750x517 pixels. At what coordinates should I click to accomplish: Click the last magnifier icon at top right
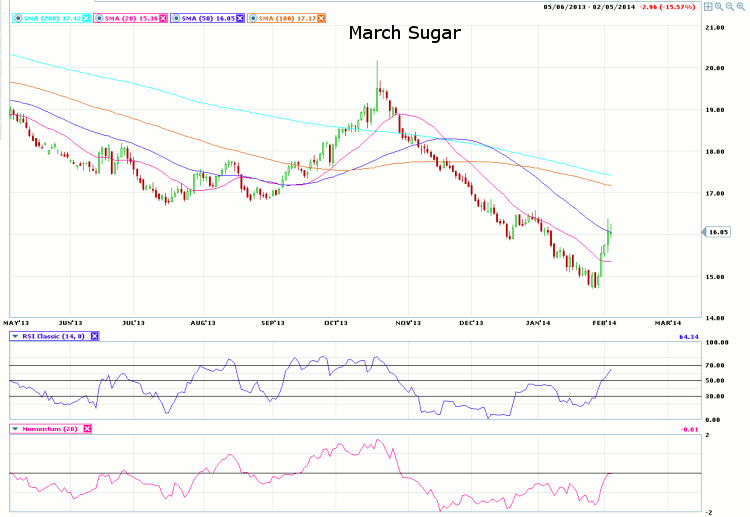click(x=739, y=7)
